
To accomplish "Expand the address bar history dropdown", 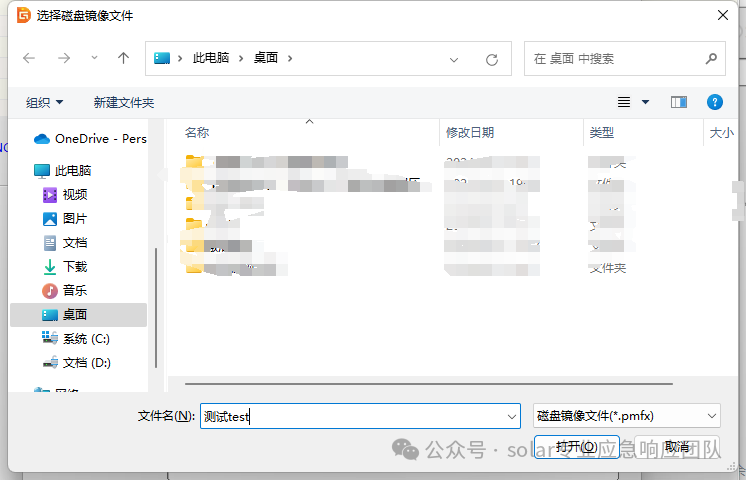I will 455,59.
